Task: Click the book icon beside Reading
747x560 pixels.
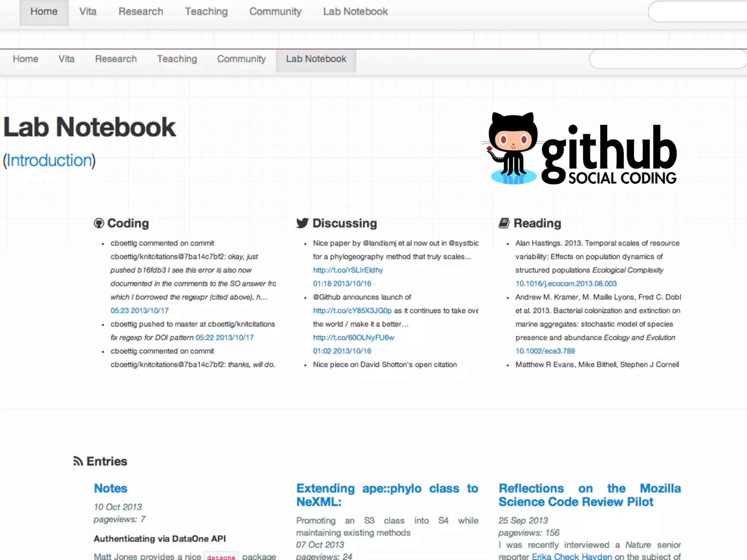Action: (504, 223)
